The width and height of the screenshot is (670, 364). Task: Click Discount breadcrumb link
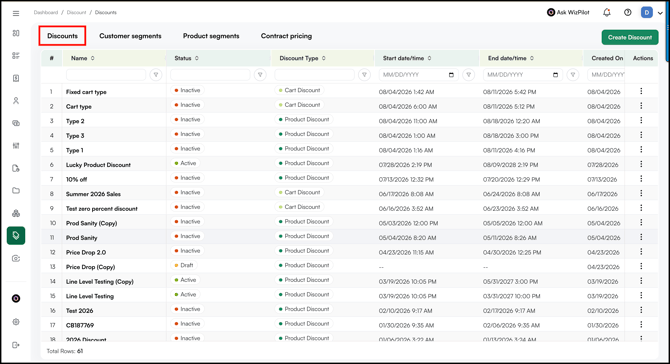(76, 12)
